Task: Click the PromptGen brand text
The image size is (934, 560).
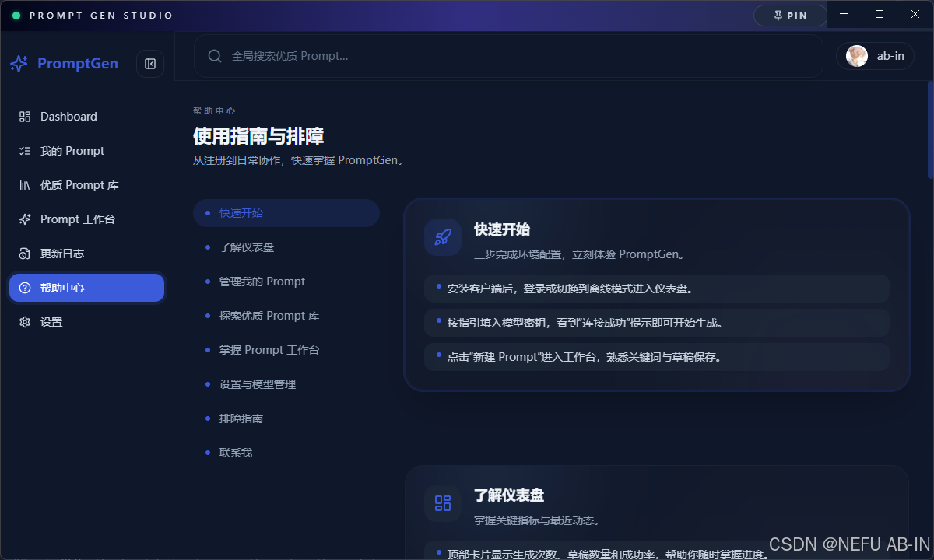Action: click(78, 64)
